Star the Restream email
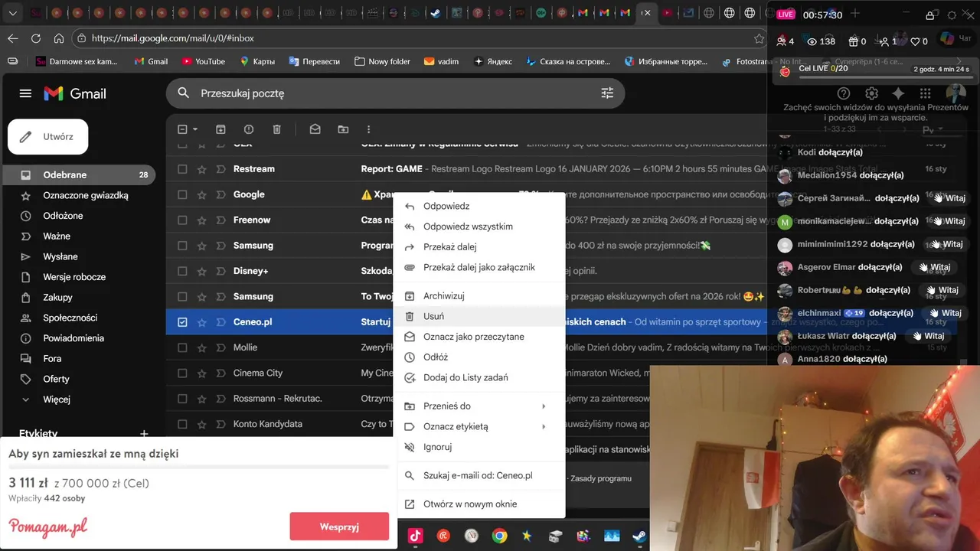 (202, 169)
